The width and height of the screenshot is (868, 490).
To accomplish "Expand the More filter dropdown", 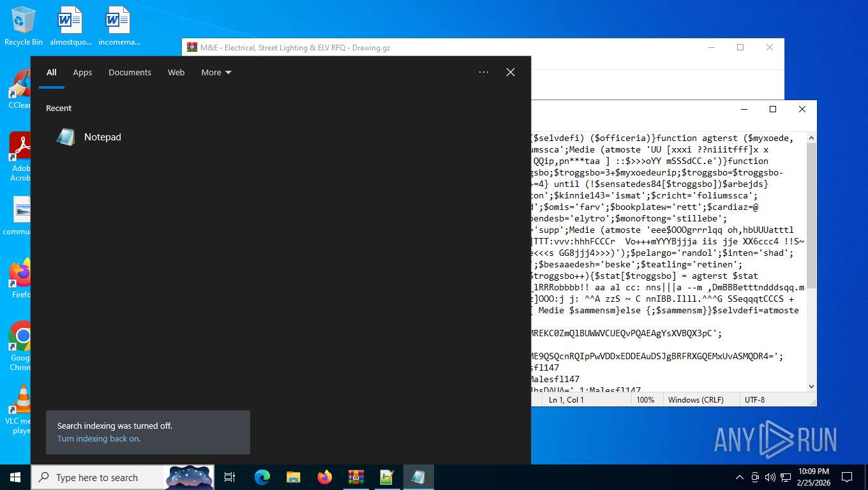I will pos(216,72).
